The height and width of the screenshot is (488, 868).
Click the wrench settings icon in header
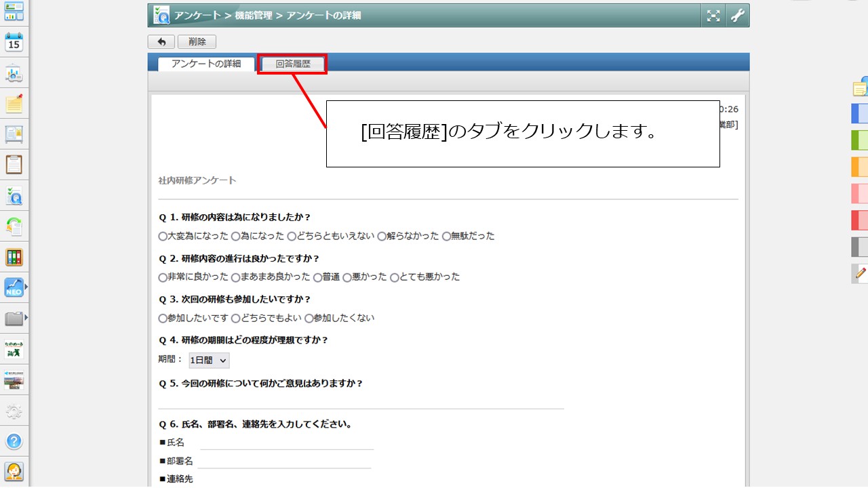click(737, 16)
